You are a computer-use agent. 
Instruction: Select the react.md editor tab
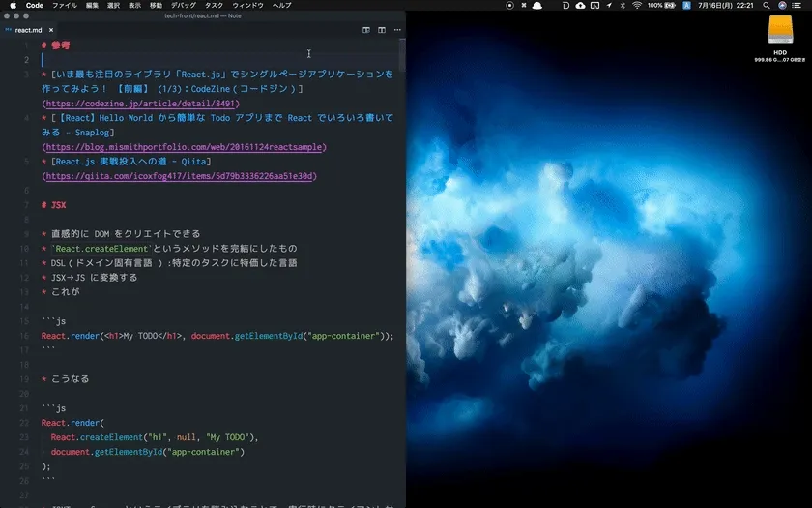[x=28, y=30]
